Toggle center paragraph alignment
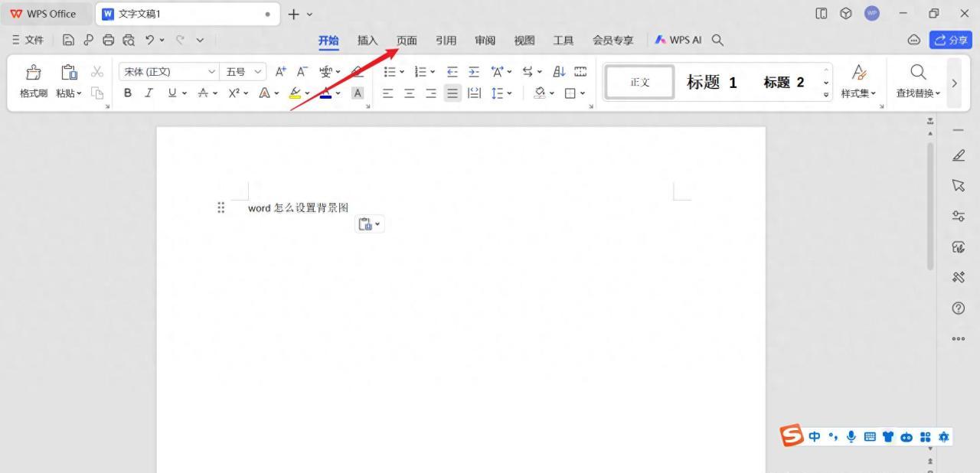The width and height of the screenshot is (980, 473). [x=410, y=93]
